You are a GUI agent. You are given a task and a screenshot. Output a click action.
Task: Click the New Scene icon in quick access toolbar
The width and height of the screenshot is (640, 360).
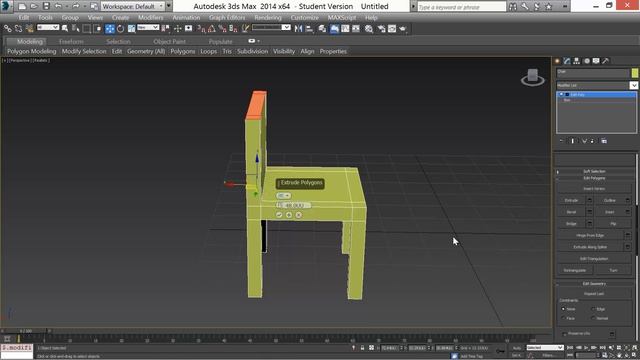coord(22,6)
